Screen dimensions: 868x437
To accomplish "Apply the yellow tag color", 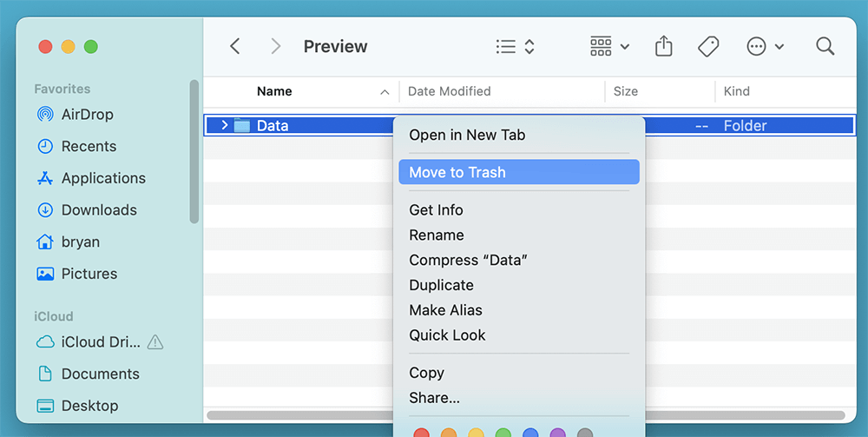I will tap(476, 433).
